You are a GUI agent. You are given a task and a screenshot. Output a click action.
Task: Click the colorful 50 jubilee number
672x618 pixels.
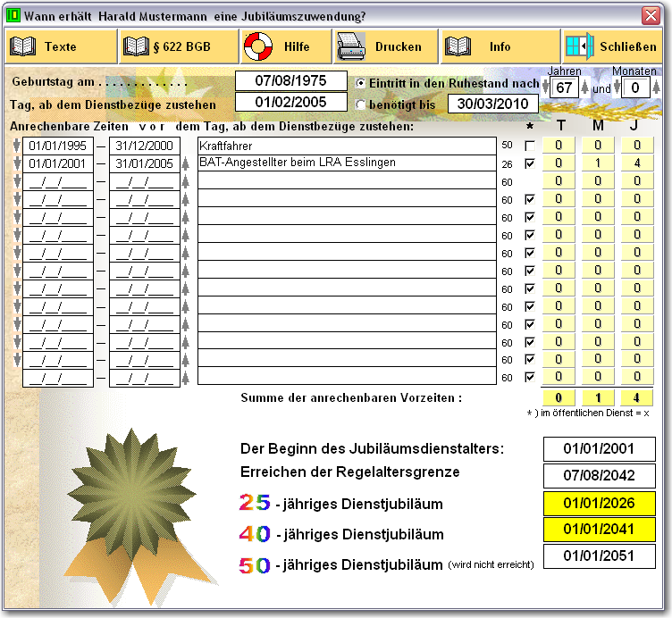click(255, 565)
